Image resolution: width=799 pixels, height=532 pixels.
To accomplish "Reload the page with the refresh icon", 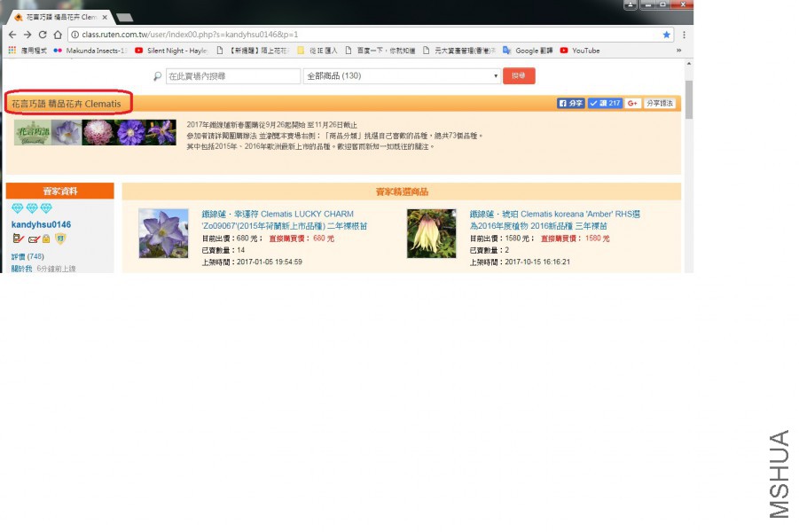I will [42, 35].
